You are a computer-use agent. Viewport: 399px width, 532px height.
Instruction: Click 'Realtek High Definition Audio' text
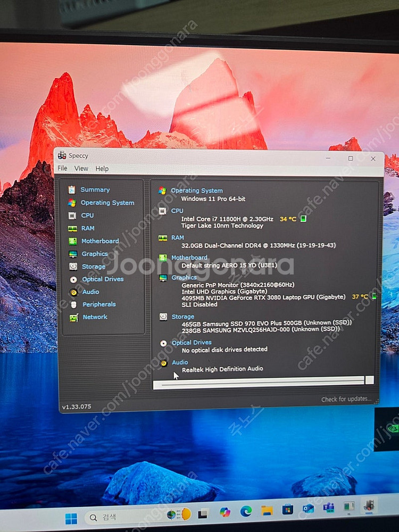222,369
